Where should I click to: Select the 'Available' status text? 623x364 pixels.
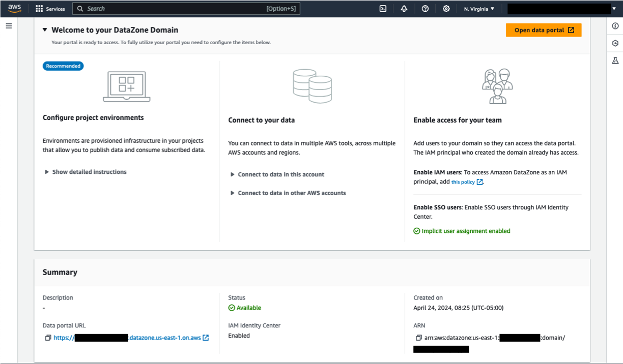(249, 308)
